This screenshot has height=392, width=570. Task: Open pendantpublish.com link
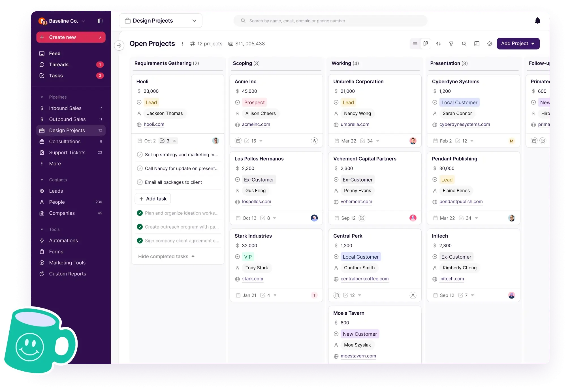pyautogui.click(x=461, y=201)
